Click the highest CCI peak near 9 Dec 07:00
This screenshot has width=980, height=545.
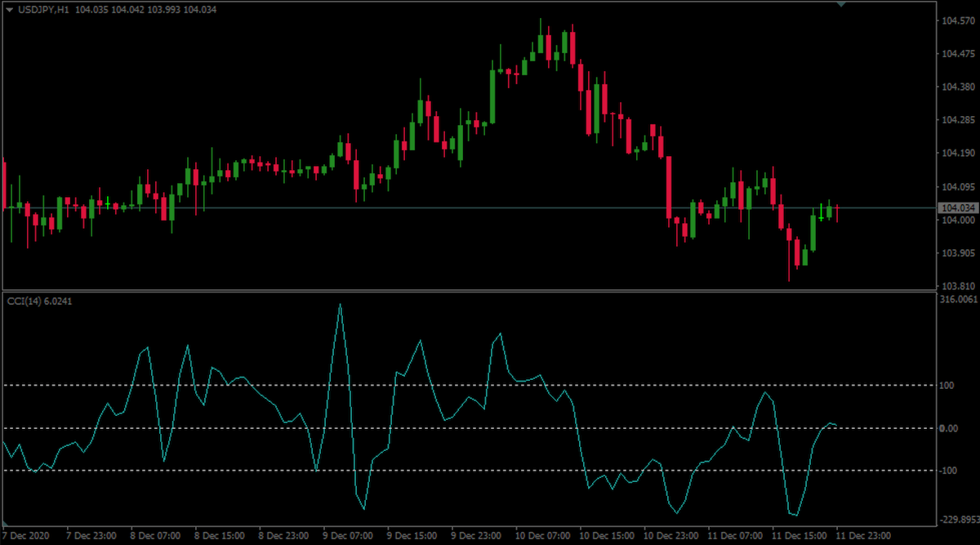[340, 305]
